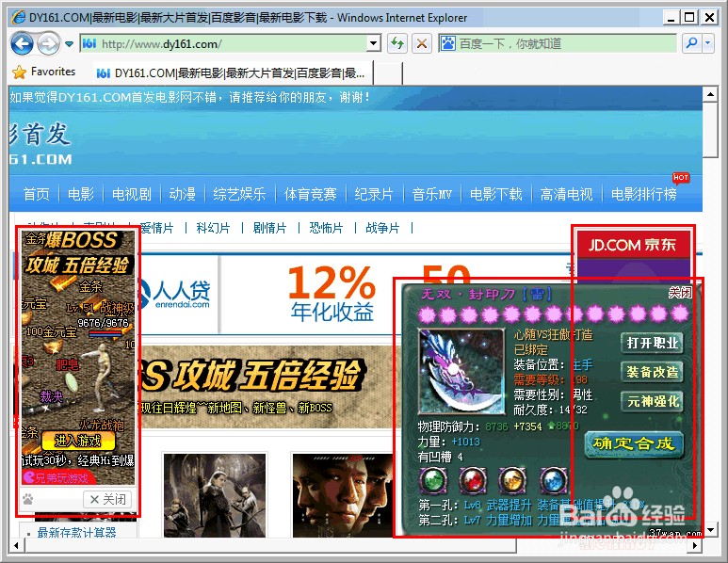Select the 战争片 genre link
Viewport: 728px width, 563px height.
click(382, 228)
